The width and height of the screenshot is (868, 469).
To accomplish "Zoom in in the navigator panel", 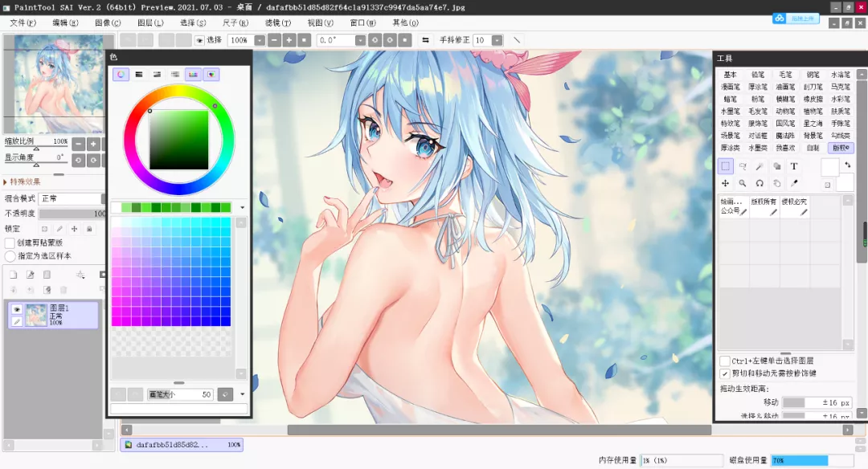I will [x=93, y=145].
